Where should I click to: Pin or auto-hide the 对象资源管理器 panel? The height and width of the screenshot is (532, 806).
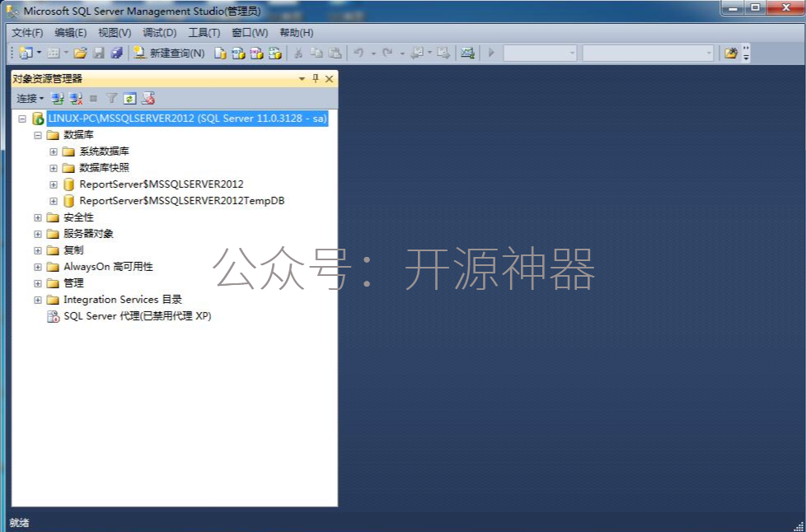pos(316,78)
